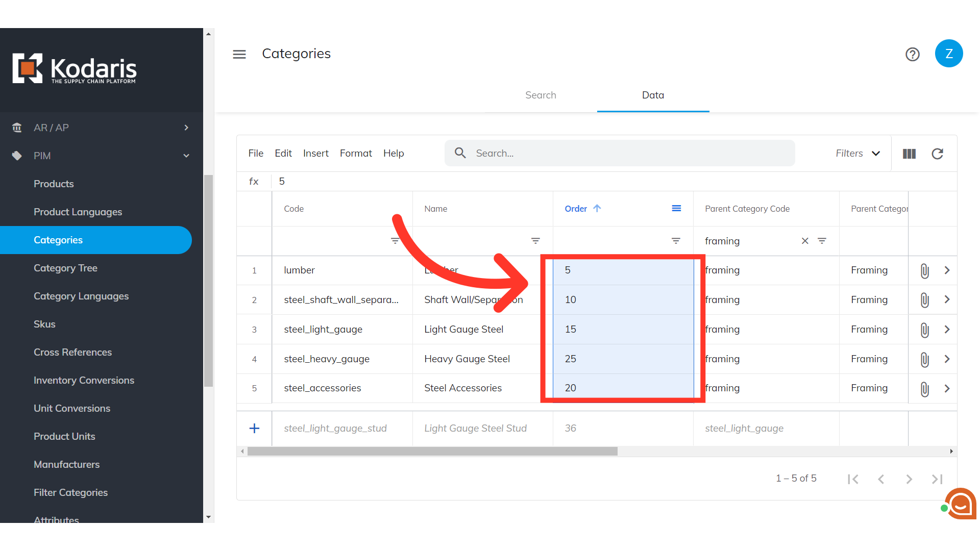Refresh the categories grid
980x551 pixels.
(937, 154)
